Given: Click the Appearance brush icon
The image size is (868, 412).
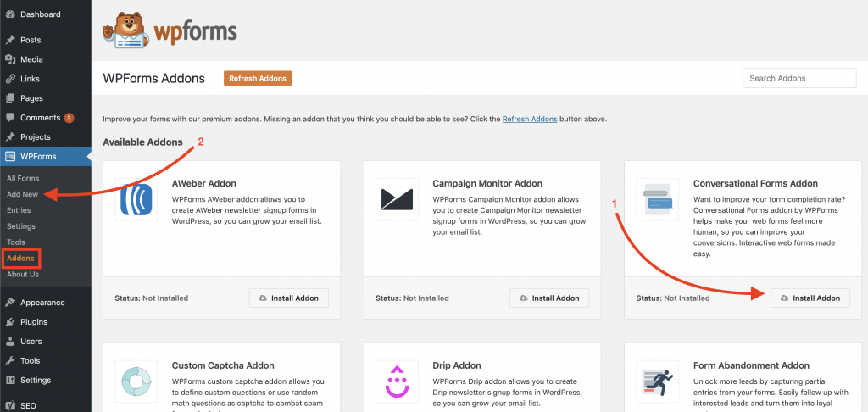Looking at the screenshot, I should click(x=10, y=303).
